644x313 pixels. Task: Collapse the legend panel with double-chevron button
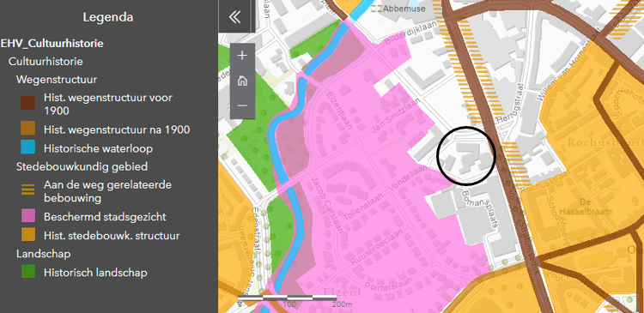(x=234, y=17)
